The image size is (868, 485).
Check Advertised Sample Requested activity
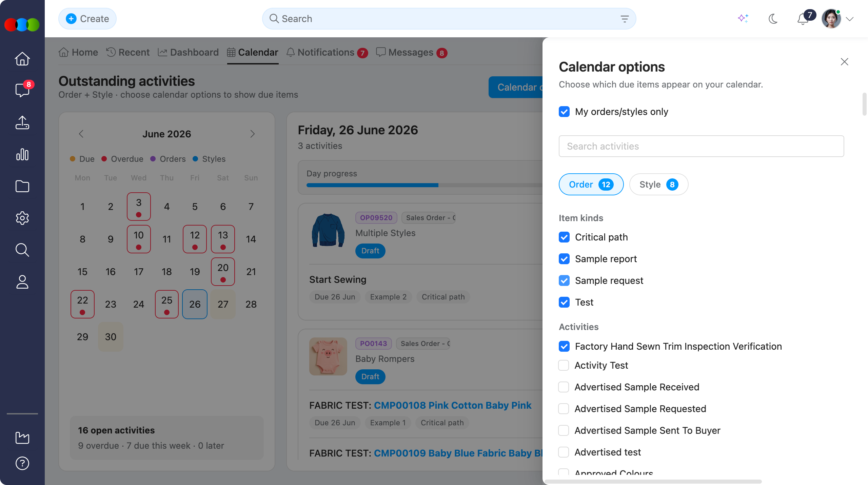click(x=564, y=409)
